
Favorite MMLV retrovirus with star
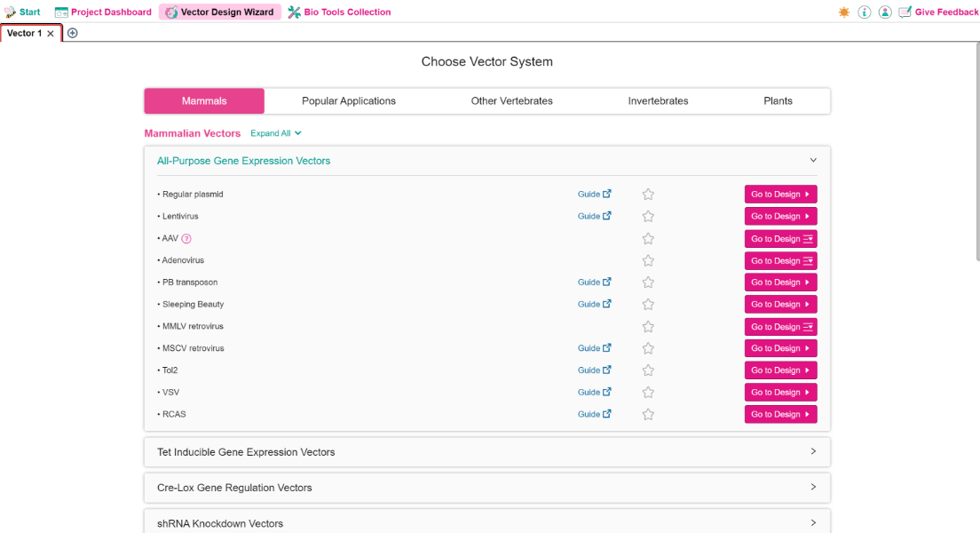(x=648, y=327)
